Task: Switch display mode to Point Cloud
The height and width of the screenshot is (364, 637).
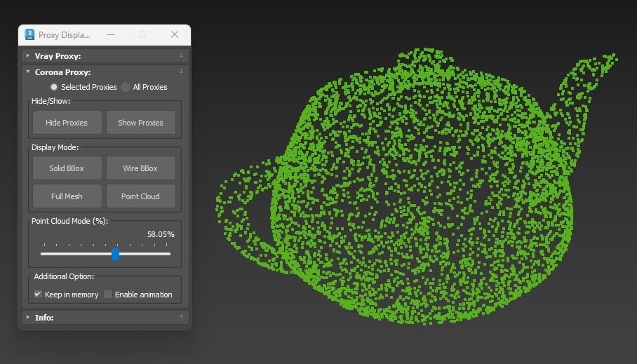Action: [141, 196]
